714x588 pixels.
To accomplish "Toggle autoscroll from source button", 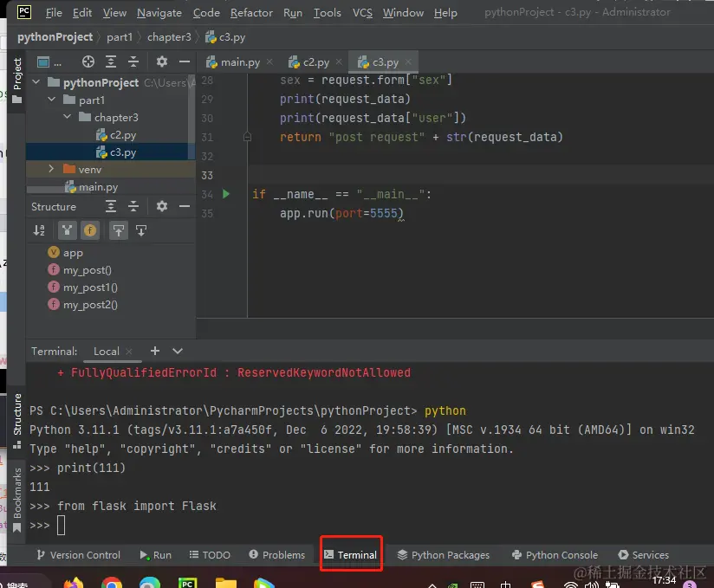I will pos(141,230).
